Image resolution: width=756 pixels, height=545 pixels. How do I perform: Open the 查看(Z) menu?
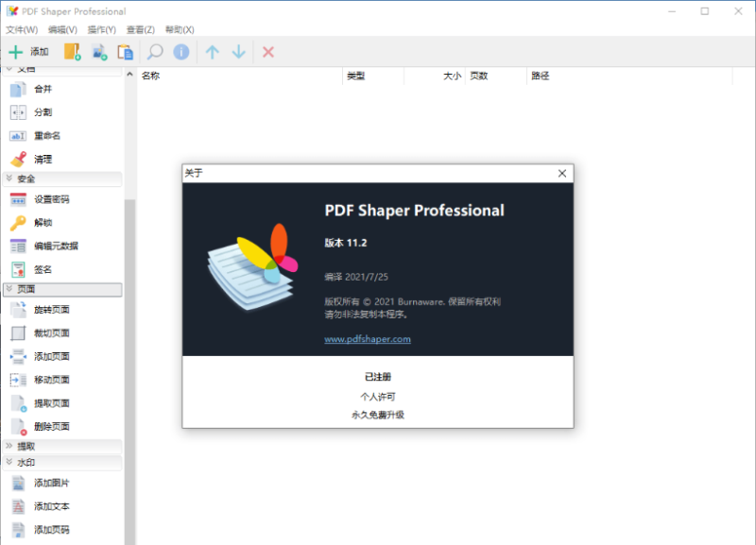140,30
